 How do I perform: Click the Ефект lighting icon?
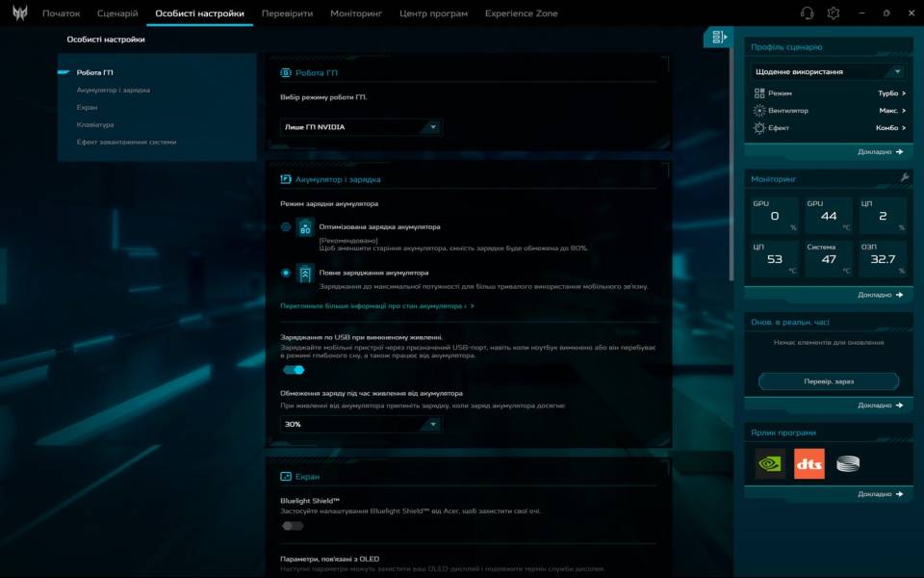pos(759,128)
